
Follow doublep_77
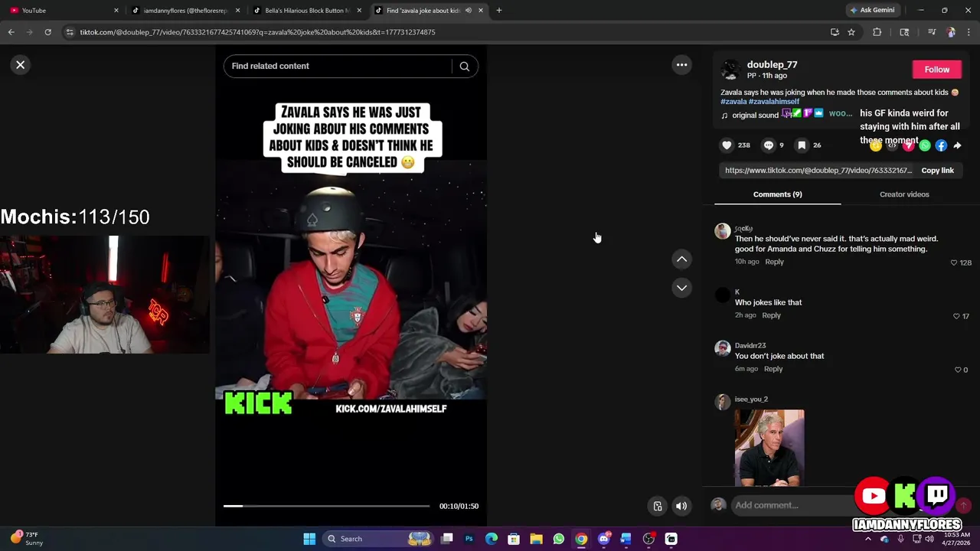[x=936, y=70]
